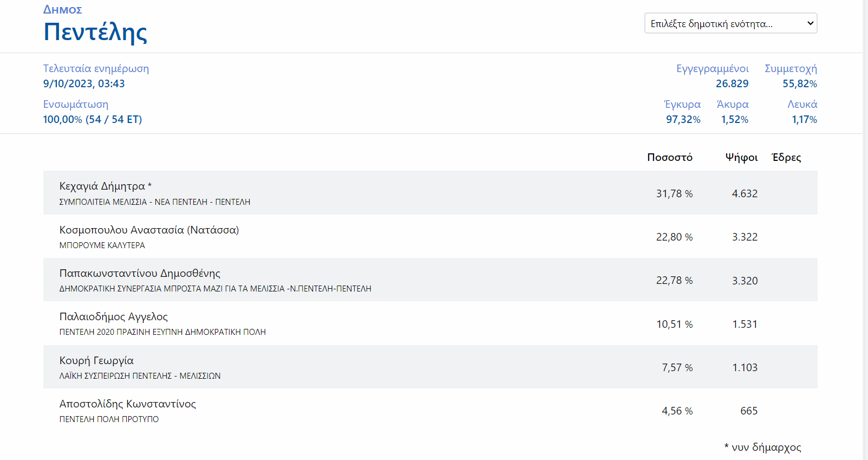The height and width of the screenshot is (460, 868).
Task: Click the percentage 31,78 %
Action: (675, 194)
